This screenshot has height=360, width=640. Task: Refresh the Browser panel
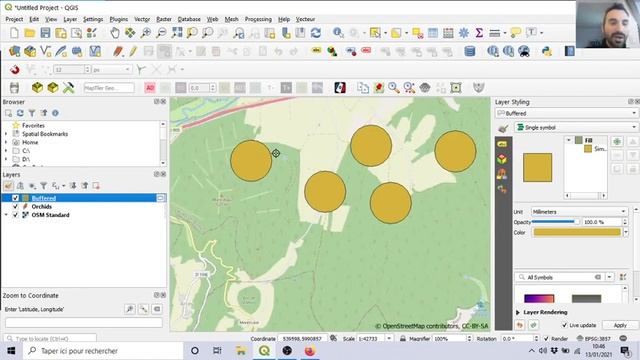[x=20, y=113]
